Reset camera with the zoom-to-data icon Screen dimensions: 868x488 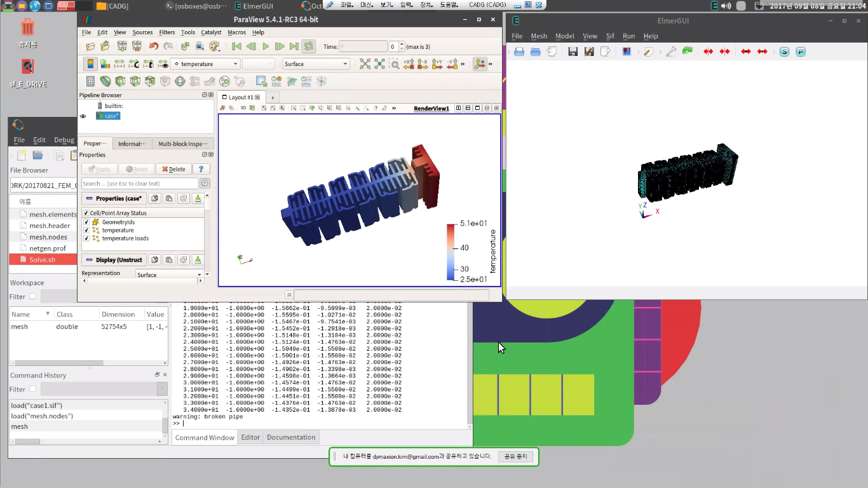pyautogui.click(x=365, y=64)
